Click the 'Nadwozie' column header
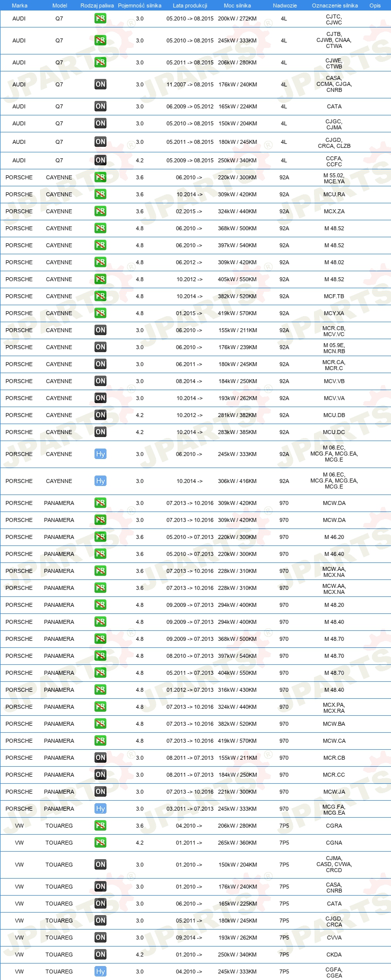 click(x=284, y=5)
